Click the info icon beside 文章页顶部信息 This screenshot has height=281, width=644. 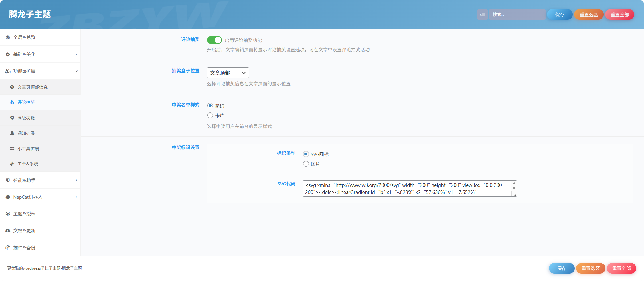pos(12,87)
